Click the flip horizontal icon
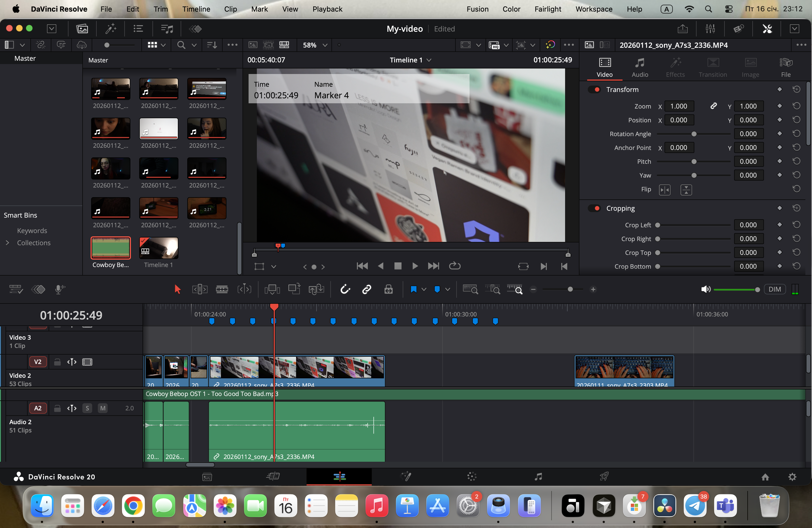812x528 pixels. click(x=664, y=190)
